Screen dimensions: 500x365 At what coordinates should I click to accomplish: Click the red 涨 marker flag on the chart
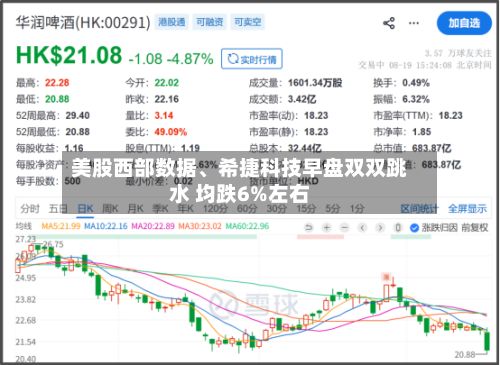click(x=386, y=277)
